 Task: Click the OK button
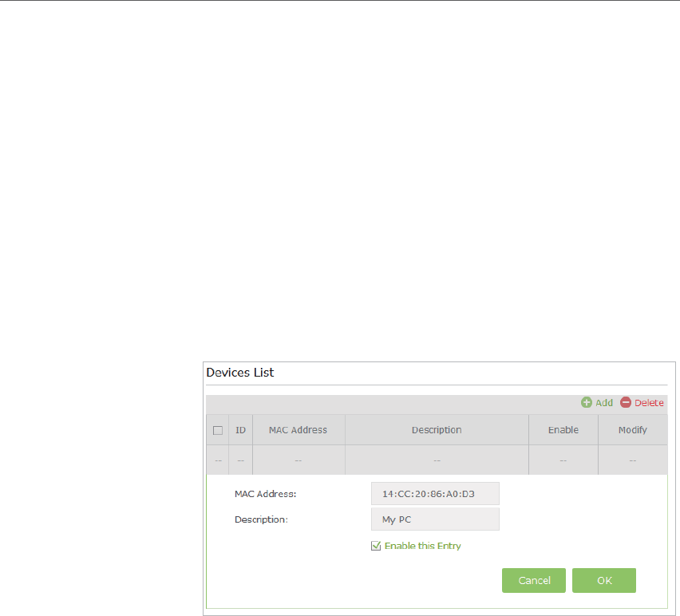tap(604, 580)
